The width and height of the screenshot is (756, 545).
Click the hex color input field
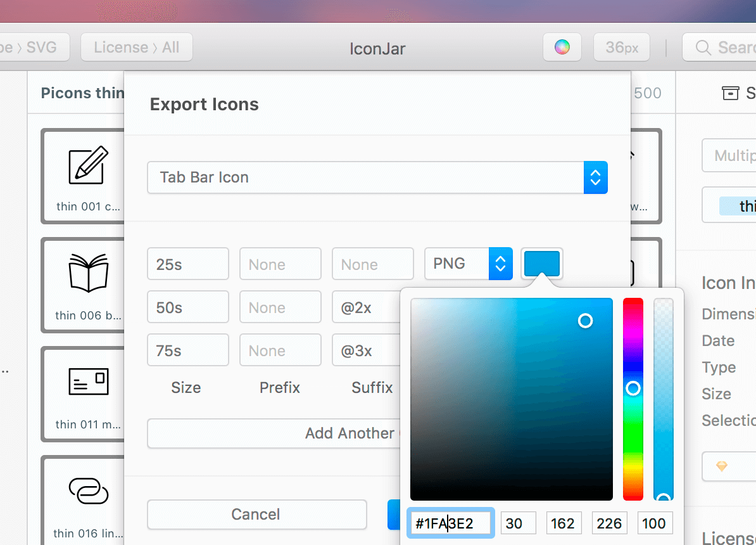pyautogui.click(x=450, y=523)
